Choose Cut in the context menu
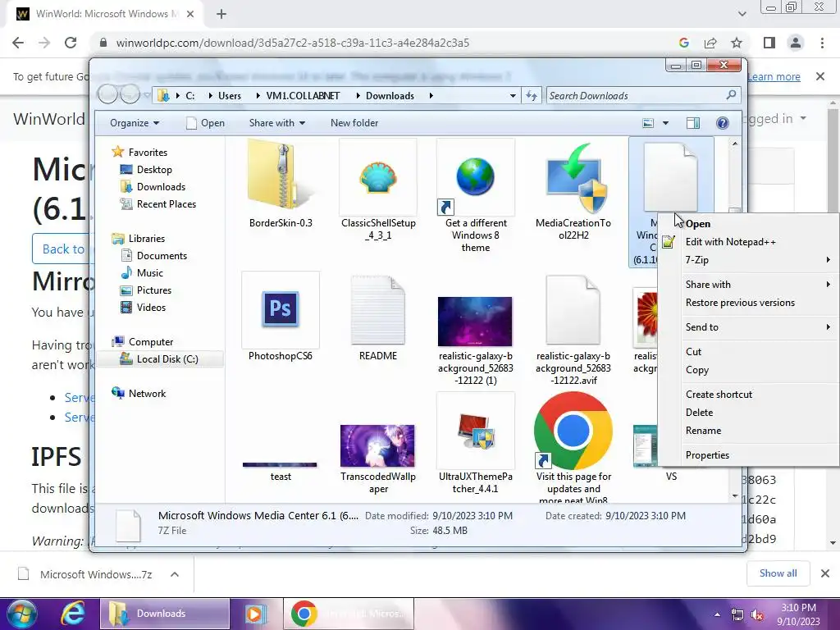 [x=748, y=352]
